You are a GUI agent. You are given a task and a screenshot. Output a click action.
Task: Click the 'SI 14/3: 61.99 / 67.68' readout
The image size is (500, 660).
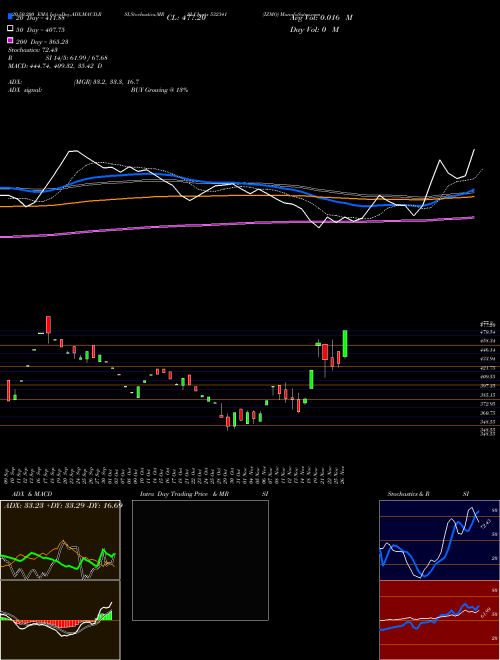(77, 58)
